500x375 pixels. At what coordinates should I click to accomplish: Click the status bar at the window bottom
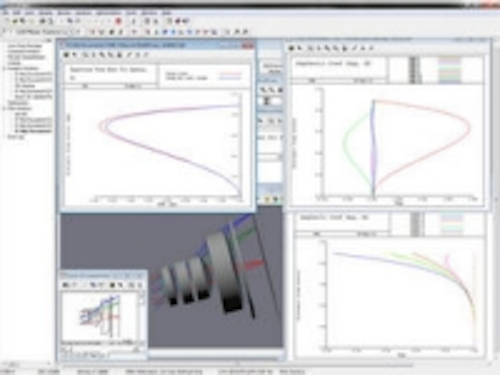250,371
